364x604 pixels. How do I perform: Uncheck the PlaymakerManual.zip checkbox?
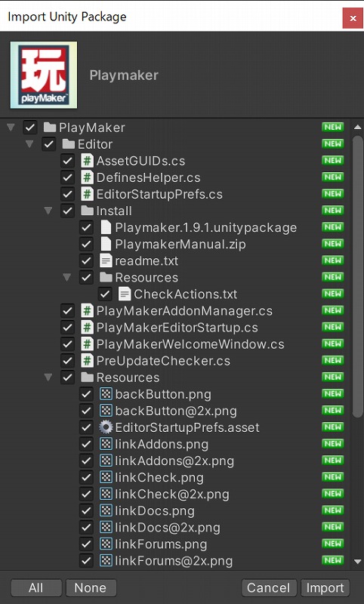86,244
